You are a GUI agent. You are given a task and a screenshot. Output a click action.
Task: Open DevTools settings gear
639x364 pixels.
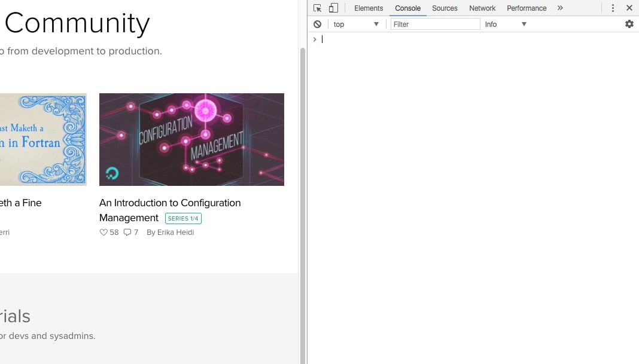point(629,24)
